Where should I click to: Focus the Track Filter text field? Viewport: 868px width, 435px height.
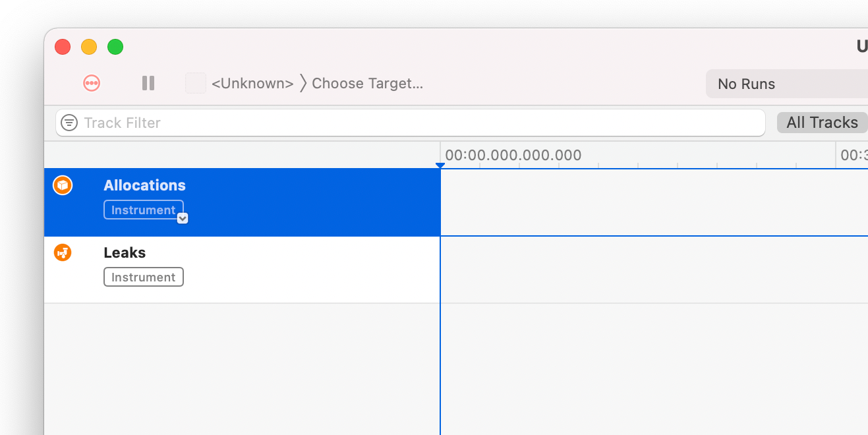click(x=411, y=123)
